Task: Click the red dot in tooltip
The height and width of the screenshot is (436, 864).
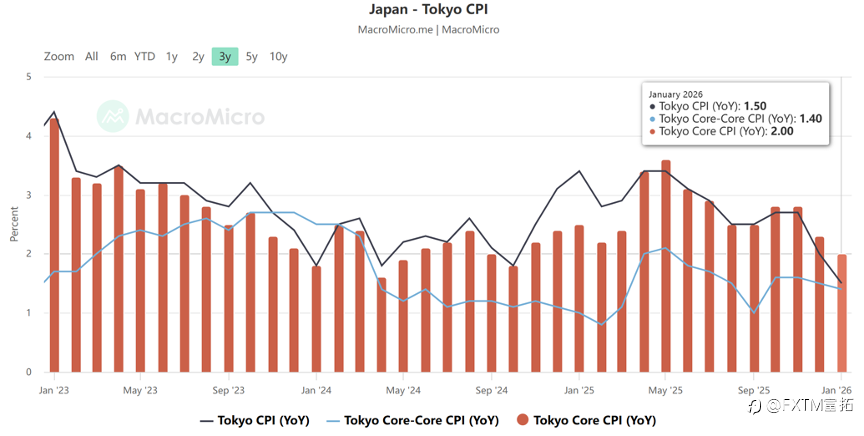Action: pyautogui.click(x=653, y=131)
